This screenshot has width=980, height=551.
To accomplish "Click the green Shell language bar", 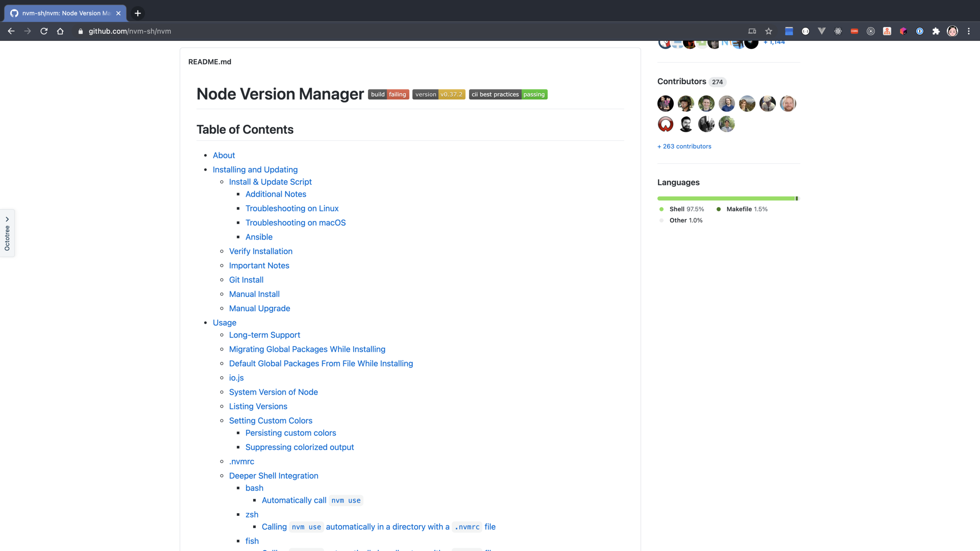I will tap(726, 198).
